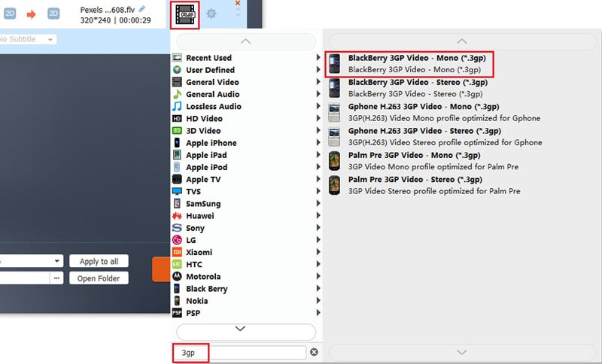The width and height of the screenshot is (602, 364).
Task: Click the Sony logo icon
Action: [x=177, y=228]
